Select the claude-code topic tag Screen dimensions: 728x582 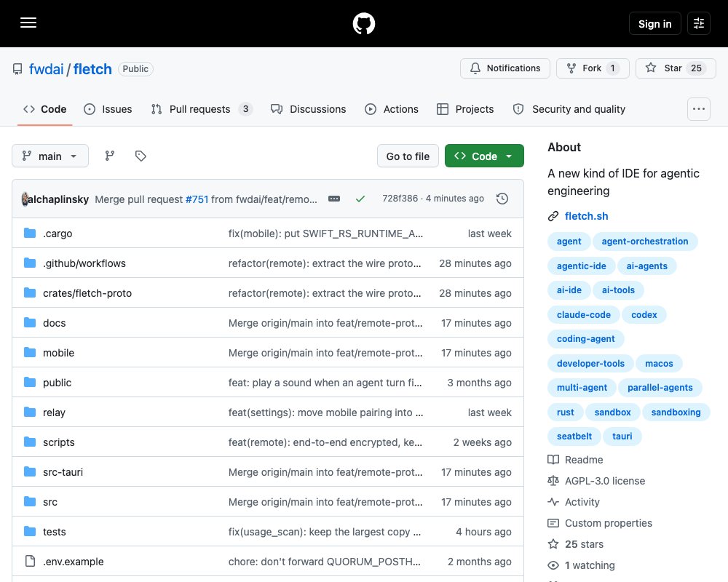point(584,315)
